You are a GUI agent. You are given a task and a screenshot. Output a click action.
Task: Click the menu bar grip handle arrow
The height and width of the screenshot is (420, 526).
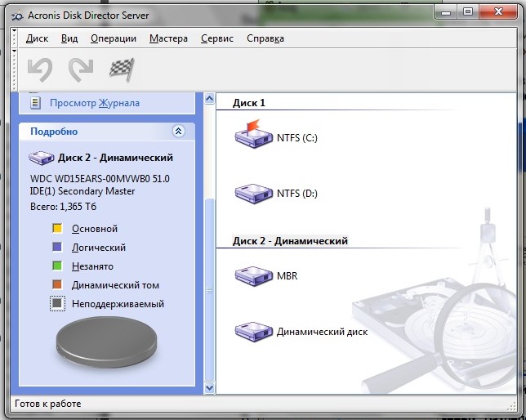[x=14, y=31]
